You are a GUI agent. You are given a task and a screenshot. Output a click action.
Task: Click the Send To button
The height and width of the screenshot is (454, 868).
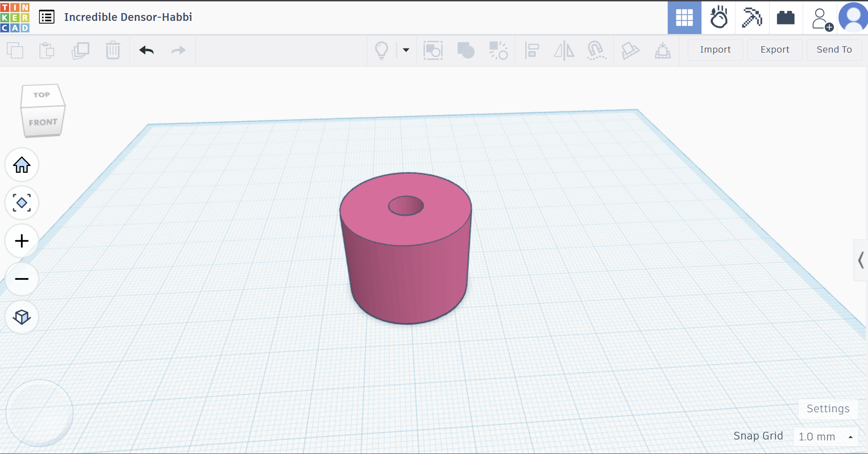point(834,50)
